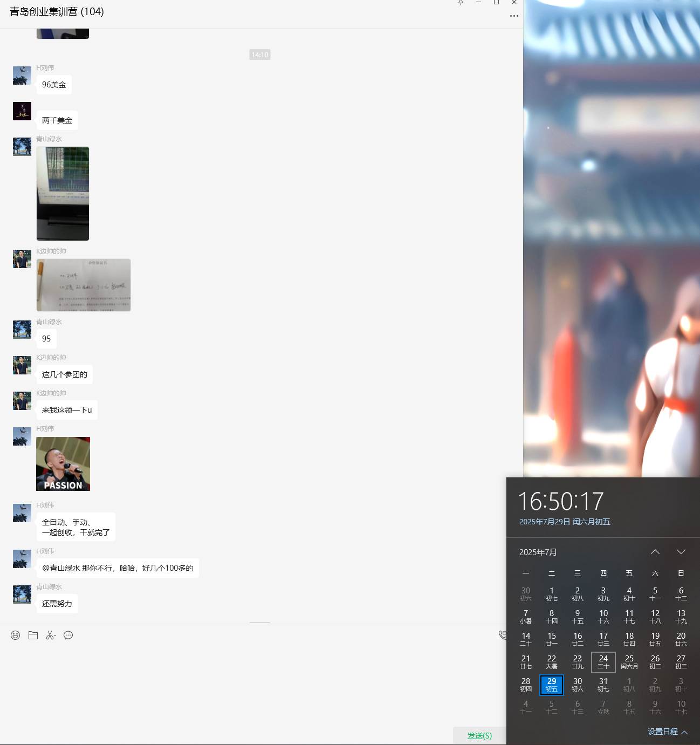Image resolution: width=700 pixels, height=745 pixels.
Task: Select July 24 in the calendar
Action: point(603,662)
